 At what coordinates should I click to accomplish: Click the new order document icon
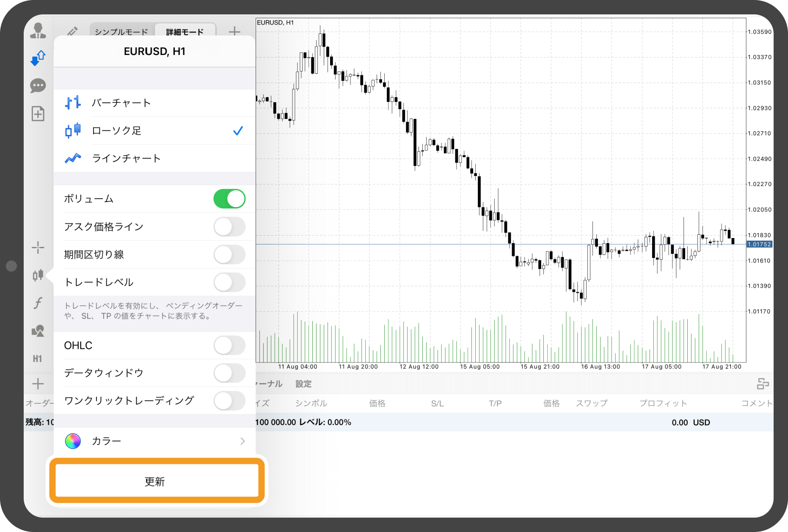point(38,113)
